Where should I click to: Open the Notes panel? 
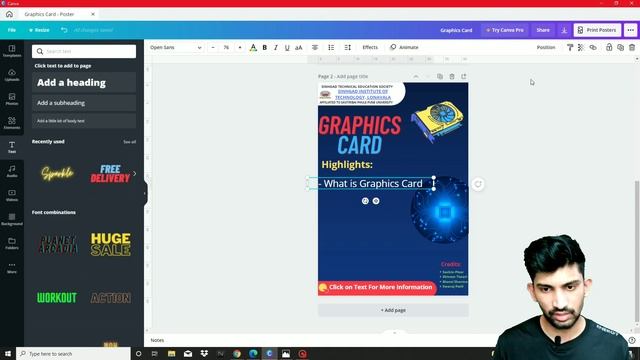157,340
